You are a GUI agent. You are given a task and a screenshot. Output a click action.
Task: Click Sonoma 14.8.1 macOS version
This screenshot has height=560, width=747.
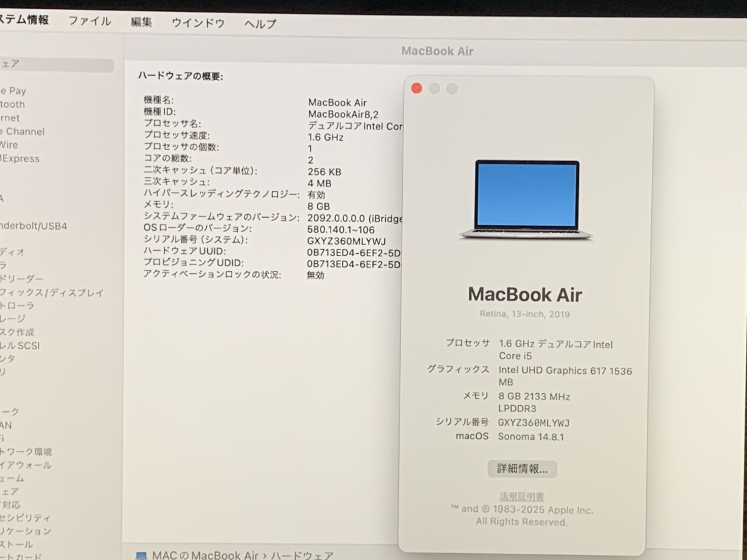point(531,436)
